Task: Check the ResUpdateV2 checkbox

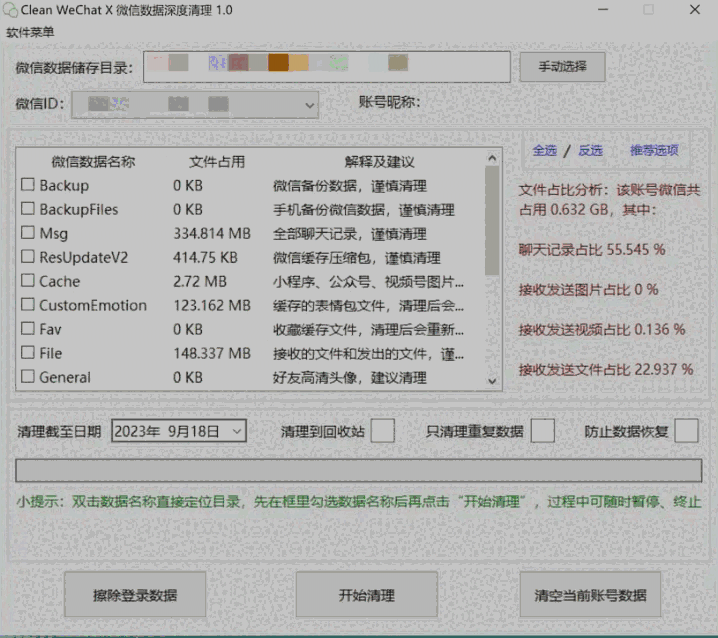Action: click(28, 256)
